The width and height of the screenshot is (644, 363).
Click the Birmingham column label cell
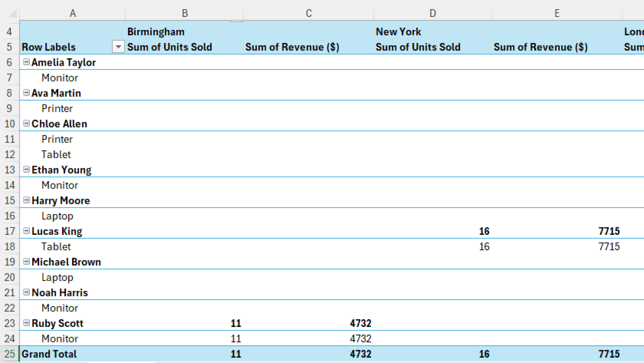click(156, 32)
